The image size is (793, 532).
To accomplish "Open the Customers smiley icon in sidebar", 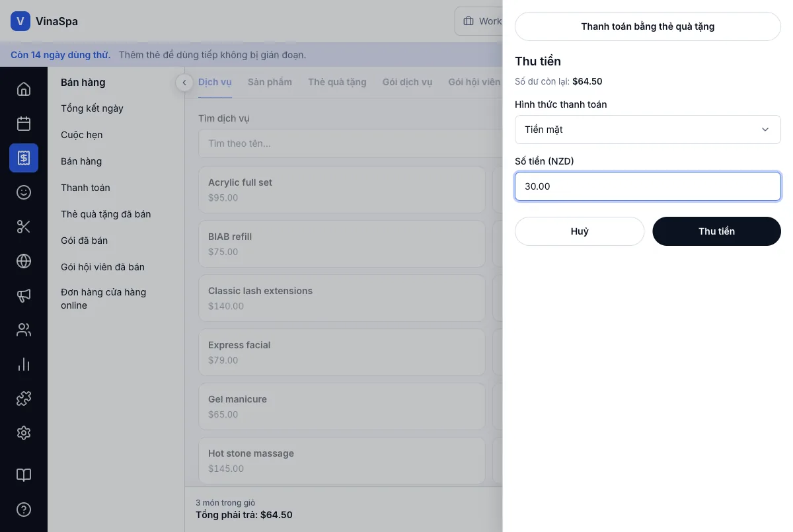I will 24,192.
